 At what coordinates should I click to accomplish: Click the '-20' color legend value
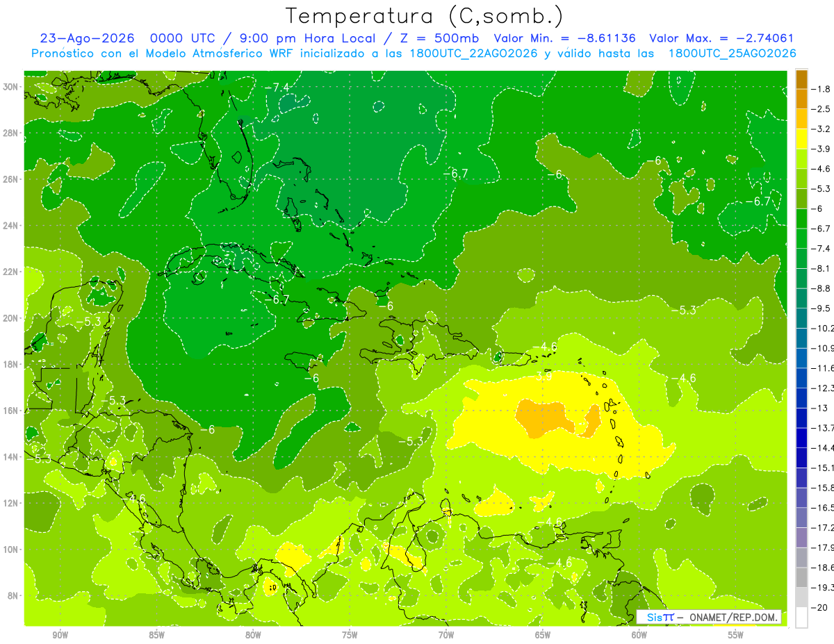tap(819, 608)
